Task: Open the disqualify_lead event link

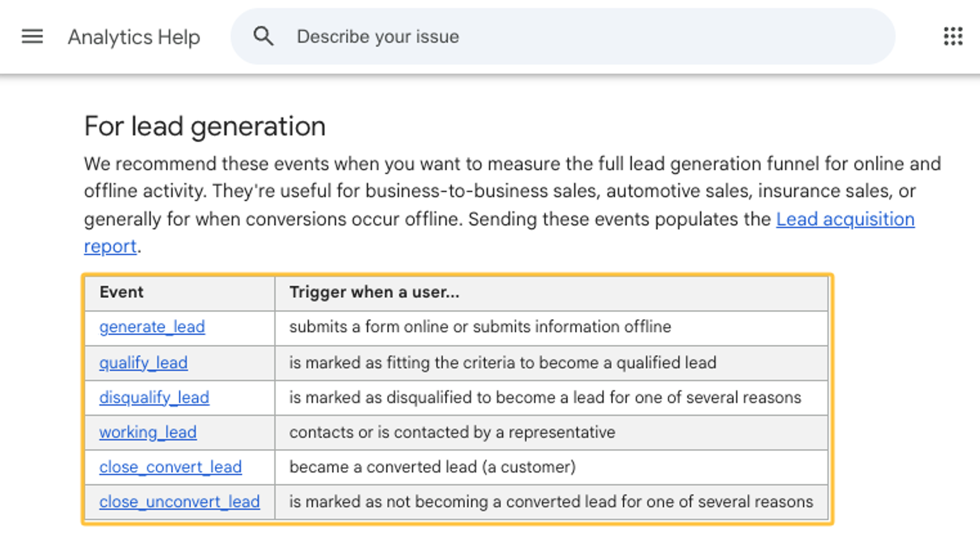Action: pyautogui.click(x=154, y=398)
